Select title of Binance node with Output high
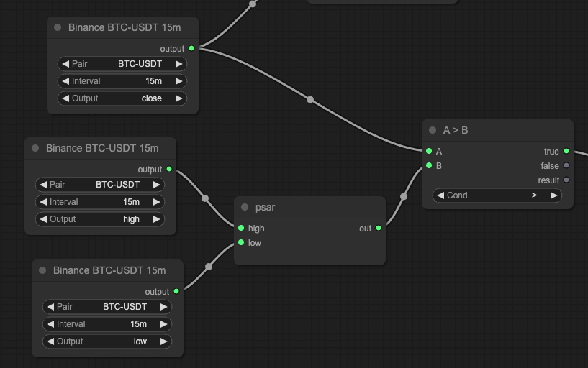588x368 pixels. [102, 148]
